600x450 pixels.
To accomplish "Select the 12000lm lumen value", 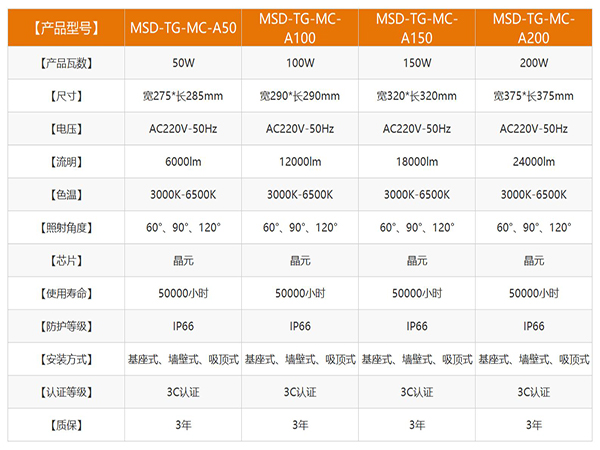I will 300,162.
